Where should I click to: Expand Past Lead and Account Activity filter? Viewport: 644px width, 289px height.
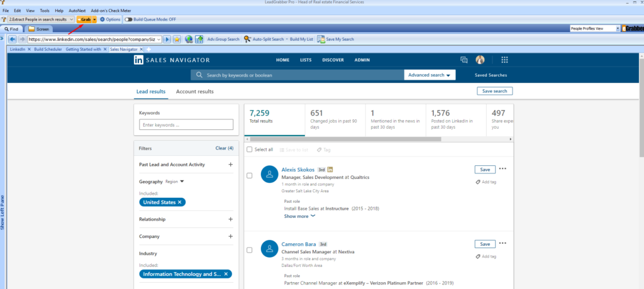pos(230,165)
